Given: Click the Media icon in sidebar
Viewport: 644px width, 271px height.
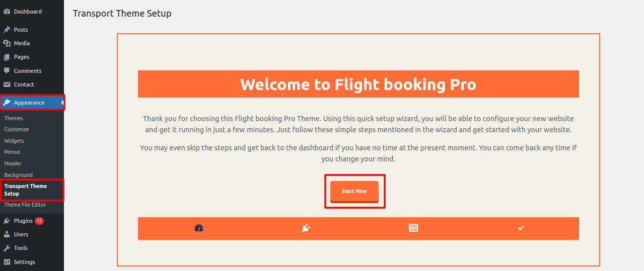Looking at the screenshot, I should click(7, 43).
